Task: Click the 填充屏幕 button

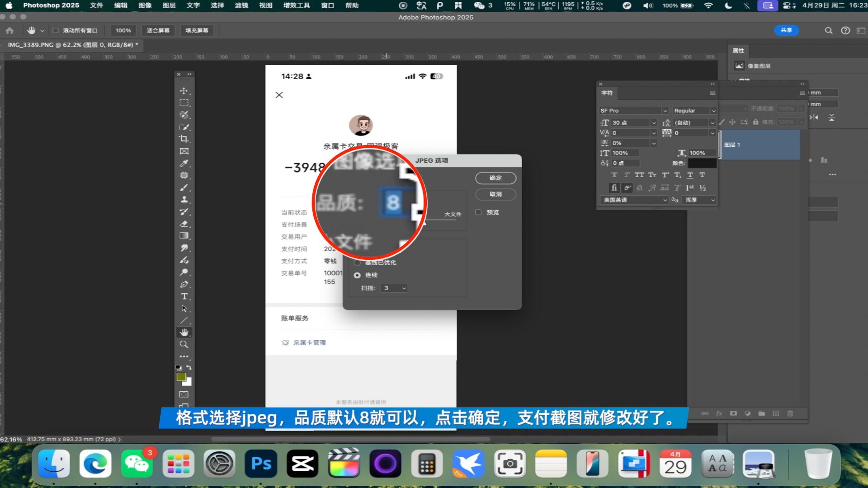Action: point(197,31)
